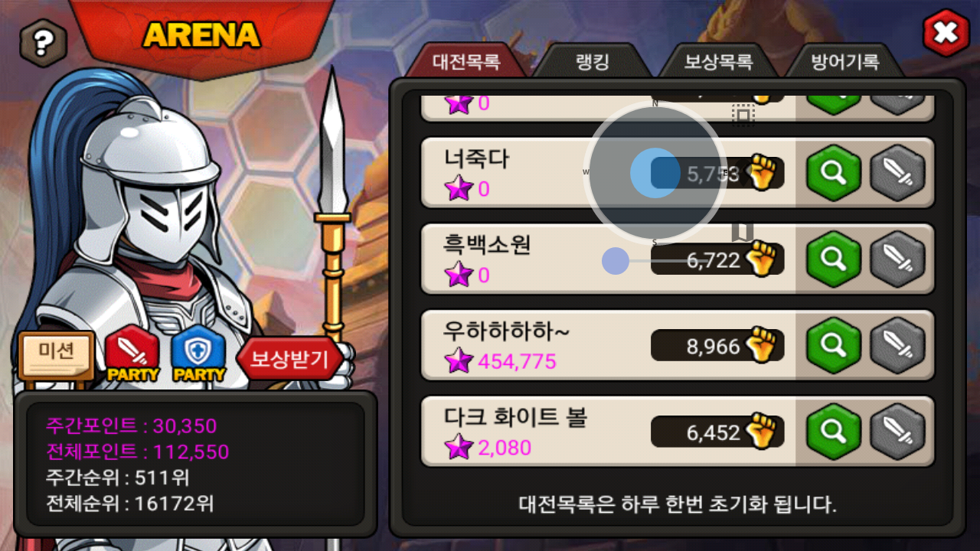Switch to the 랭킹 tab
Viewport: 980px width, 551px height.
click(x=592, y=61)
